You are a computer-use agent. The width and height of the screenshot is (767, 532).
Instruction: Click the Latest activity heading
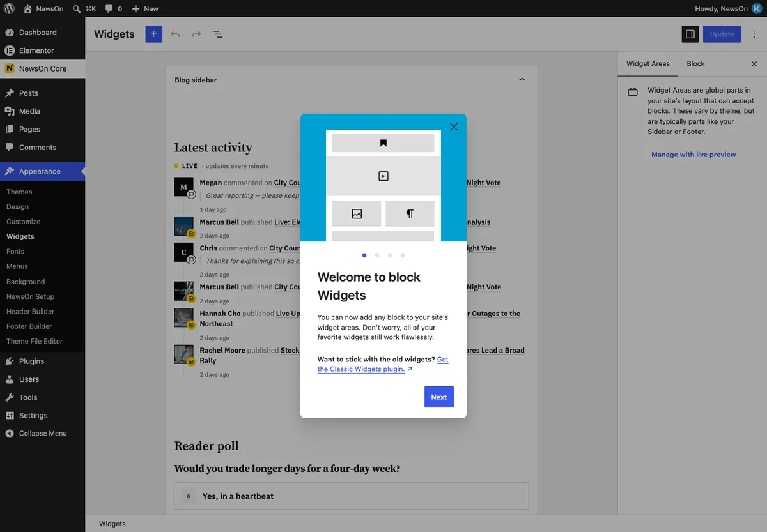click(213, 148)
